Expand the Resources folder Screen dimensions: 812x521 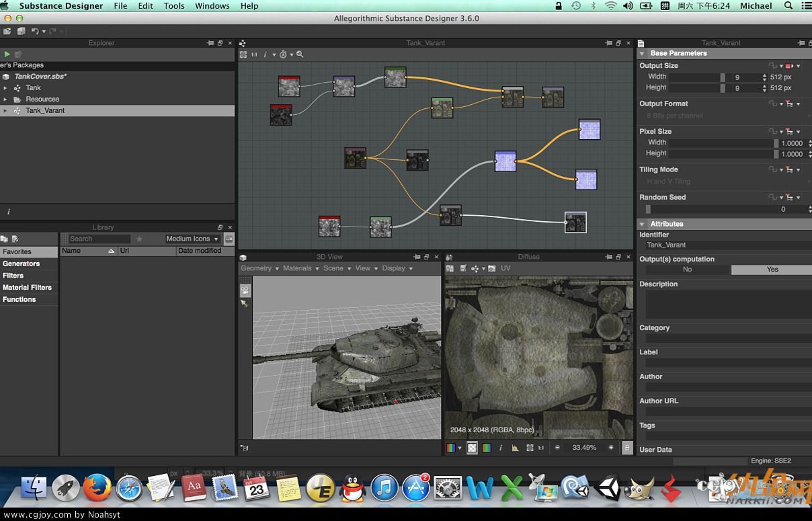tap(5, 99)
